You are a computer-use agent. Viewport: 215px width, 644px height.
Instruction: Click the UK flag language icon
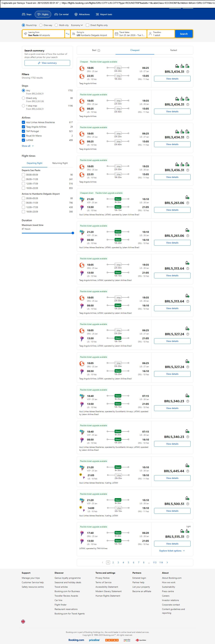[23, 621]
